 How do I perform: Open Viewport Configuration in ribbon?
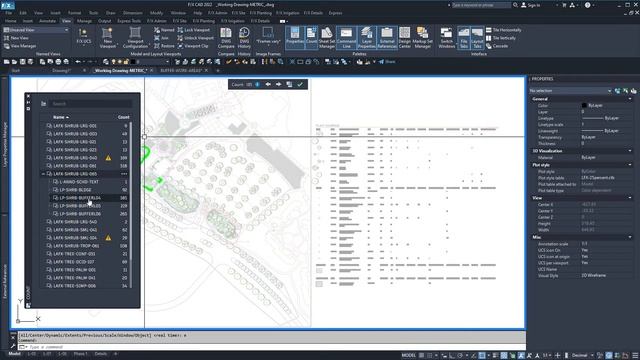[x=135, y=38]
